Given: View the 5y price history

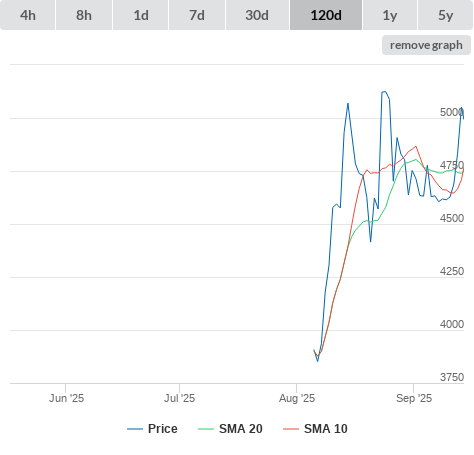Looking at the screenshot, I should [x=446, y=15].
